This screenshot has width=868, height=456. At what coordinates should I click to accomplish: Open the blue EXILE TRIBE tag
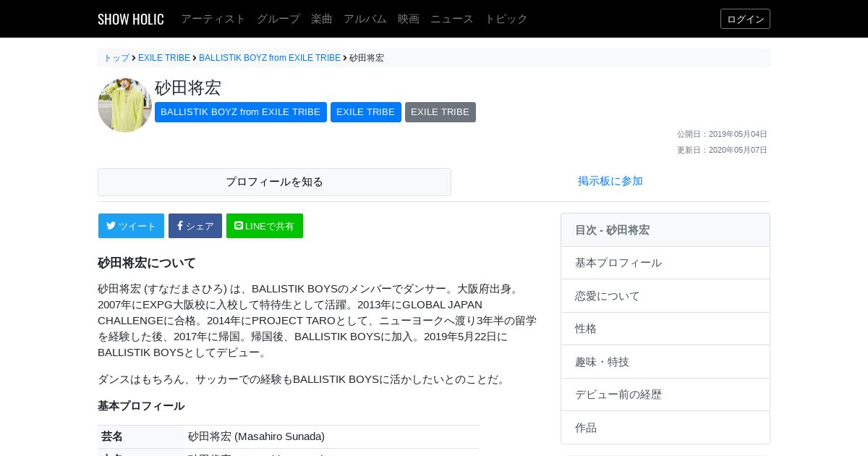tap(366, 112)
